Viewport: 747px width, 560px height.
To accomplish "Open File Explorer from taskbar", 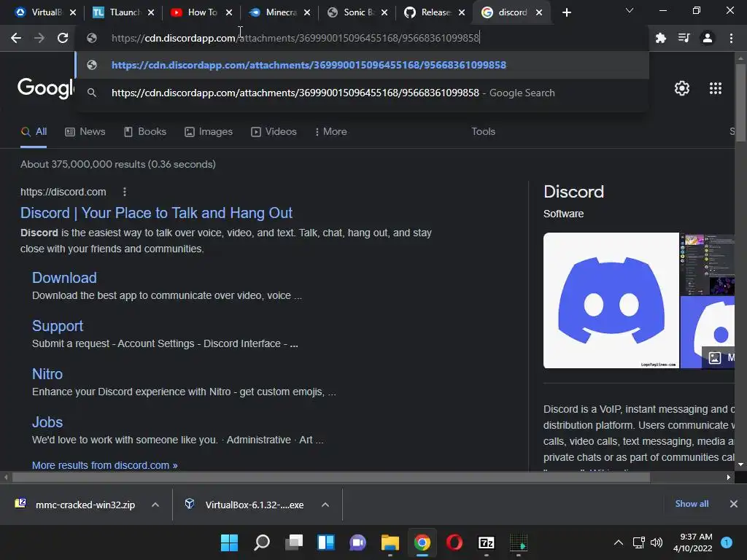I will point(390,542).
